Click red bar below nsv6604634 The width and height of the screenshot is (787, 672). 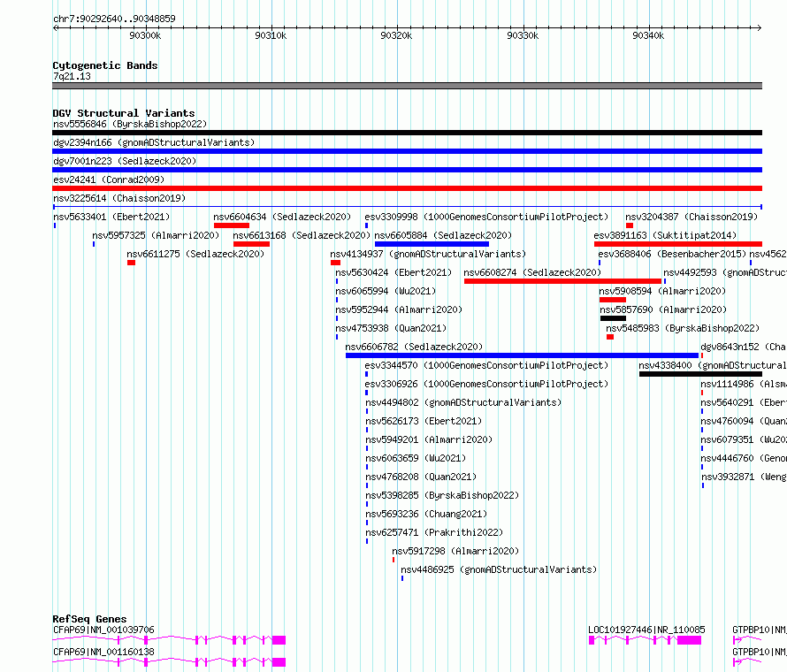(232, 225)
